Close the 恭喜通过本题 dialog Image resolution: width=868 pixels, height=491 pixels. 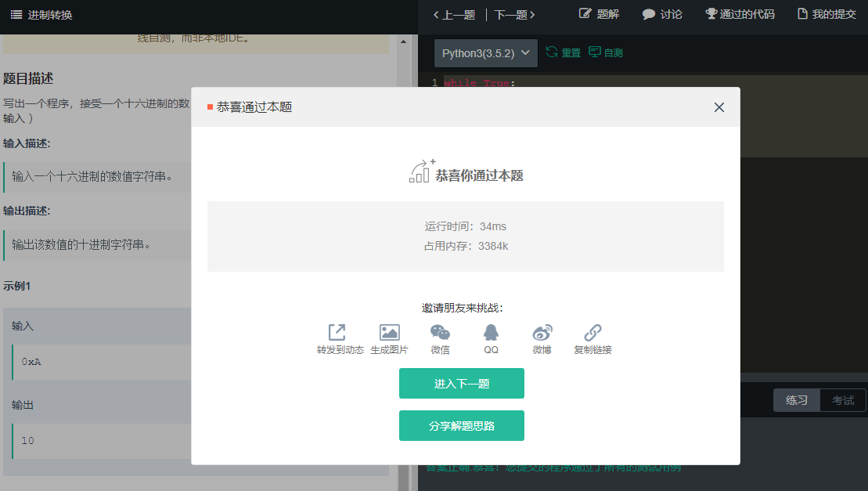point(719,107)
